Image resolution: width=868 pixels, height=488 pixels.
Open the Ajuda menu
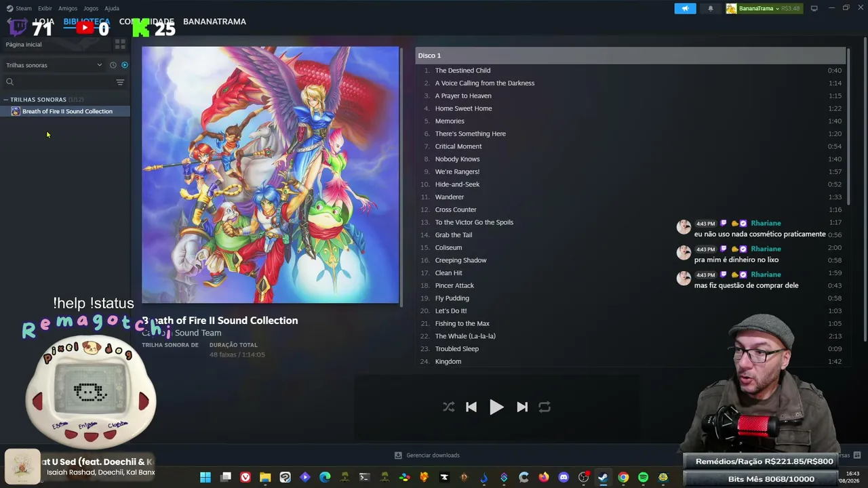[112, 8]
